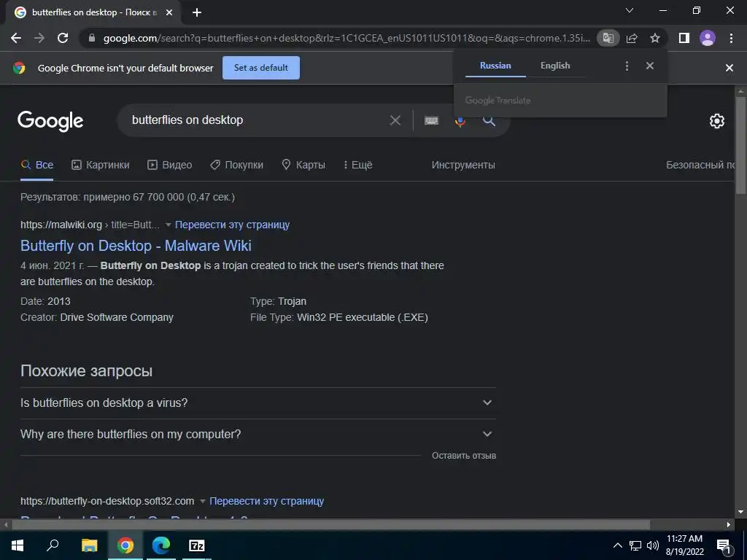
Task: Open the tab search chevron
Action: point(630,10)
